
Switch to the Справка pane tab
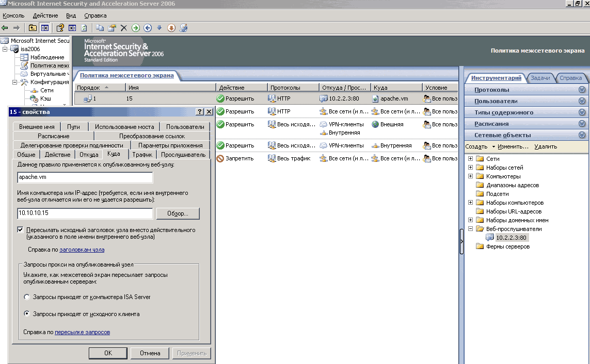(x=570, y=78)
